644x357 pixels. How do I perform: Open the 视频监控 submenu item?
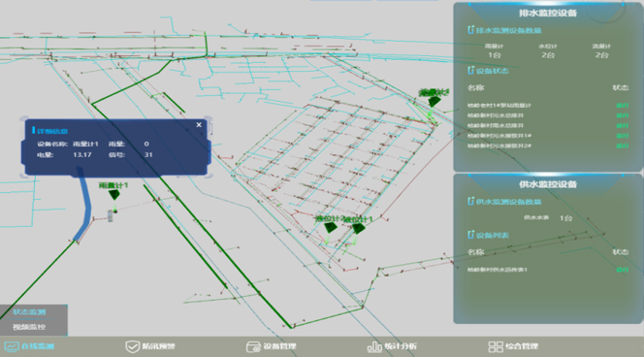(x=29, y=327)
